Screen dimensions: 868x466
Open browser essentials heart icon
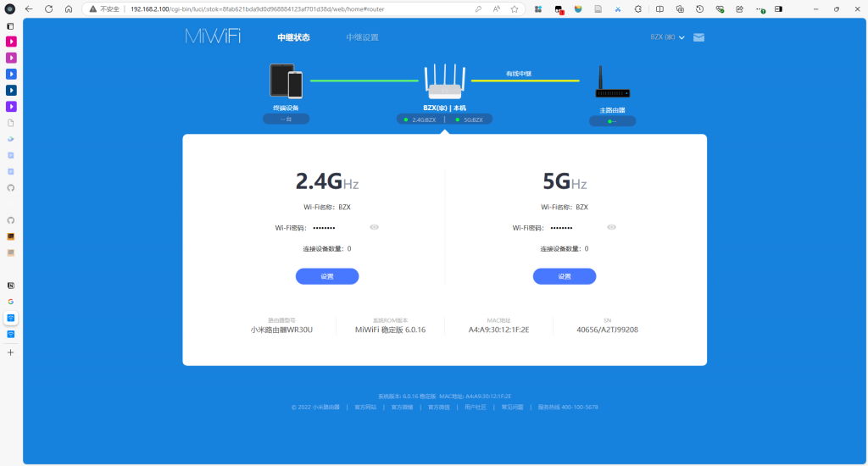(x=720, y=8)
